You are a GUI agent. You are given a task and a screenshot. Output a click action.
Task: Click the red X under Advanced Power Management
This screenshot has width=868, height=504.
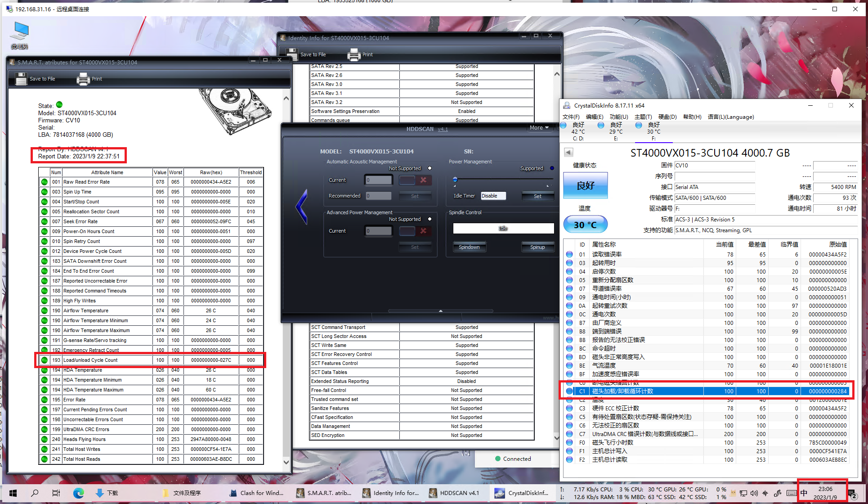(x=423, y=231)
